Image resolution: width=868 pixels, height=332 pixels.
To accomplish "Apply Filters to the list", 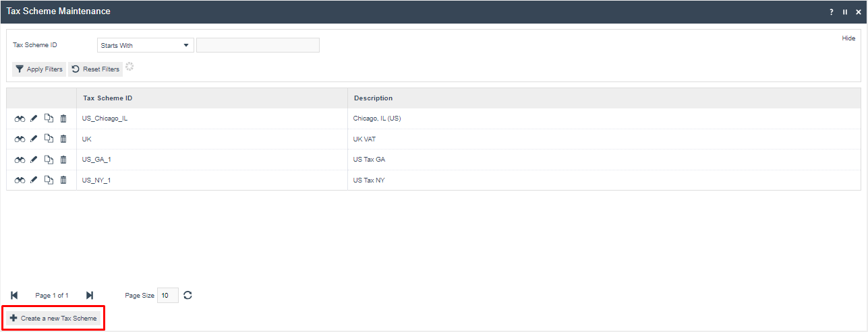I will click(x=39, y=69).
